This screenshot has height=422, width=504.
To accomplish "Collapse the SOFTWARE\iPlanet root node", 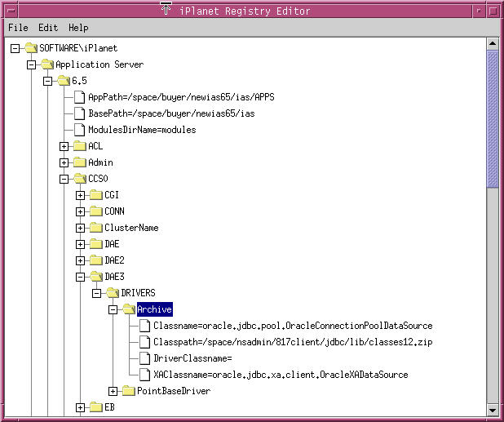I will (x=15, y=49).
